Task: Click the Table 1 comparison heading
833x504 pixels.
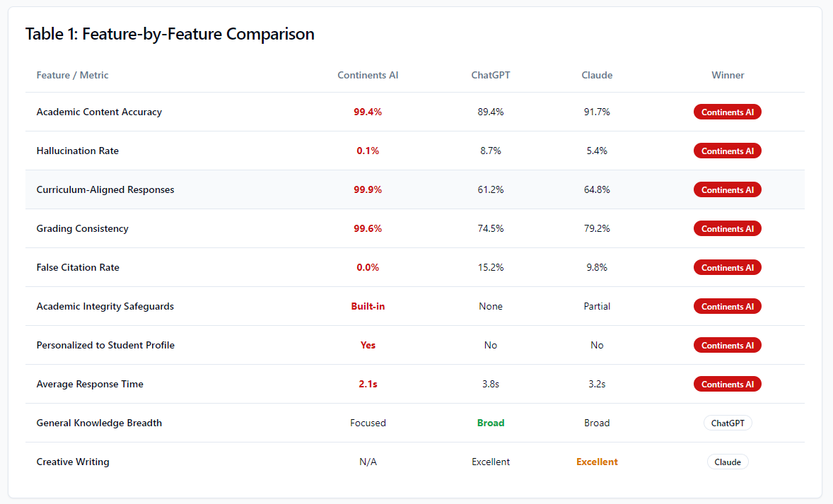Action: click(170, 34)
